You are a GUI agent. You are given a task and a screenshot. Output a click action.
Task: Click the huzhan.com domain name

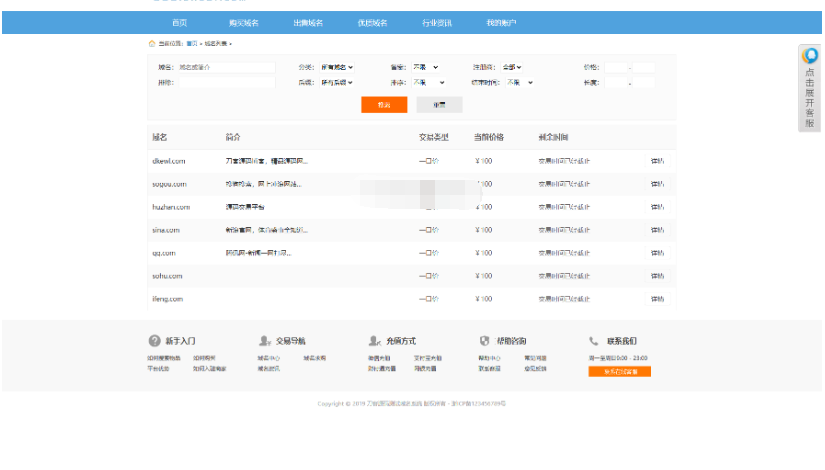pyautogui.click(x=171, y=207)
